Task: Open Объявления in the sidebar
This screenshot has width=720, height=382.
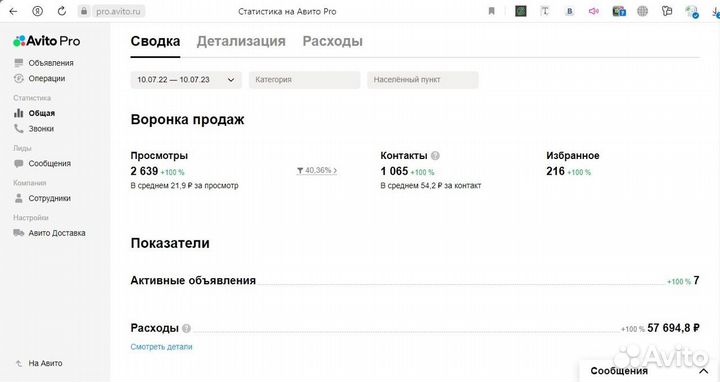Action: click(x=51, y=63)
